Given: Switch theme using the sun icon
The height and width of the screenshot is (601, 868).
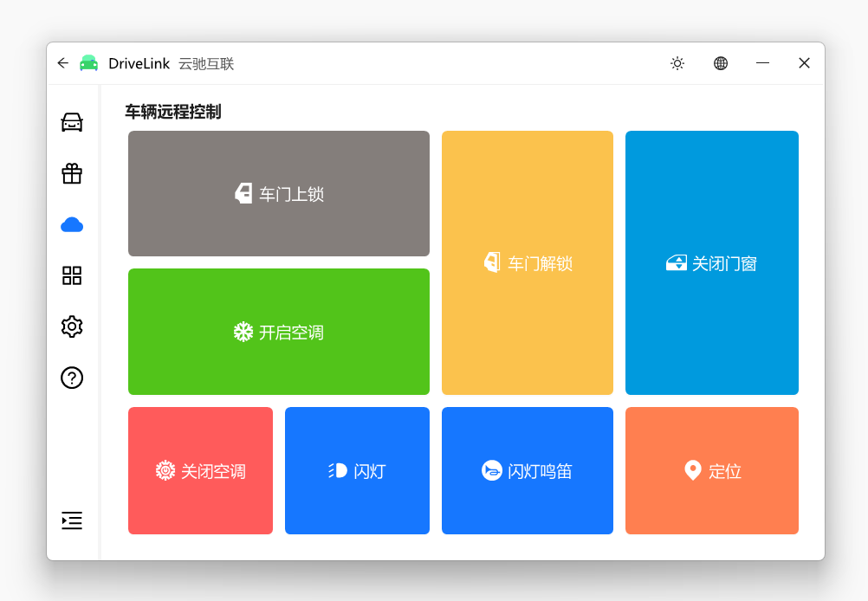Looking at the screenshot, I should point(677,63).
